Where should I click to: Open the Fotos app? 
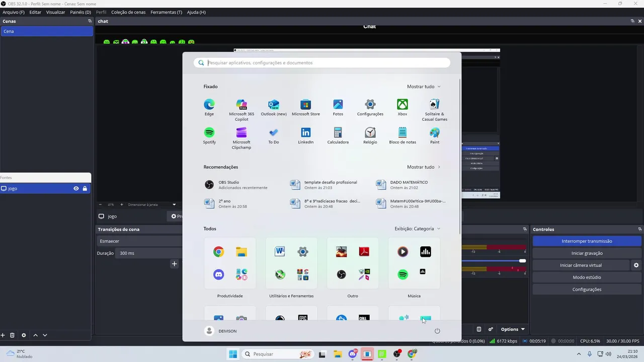338,108
